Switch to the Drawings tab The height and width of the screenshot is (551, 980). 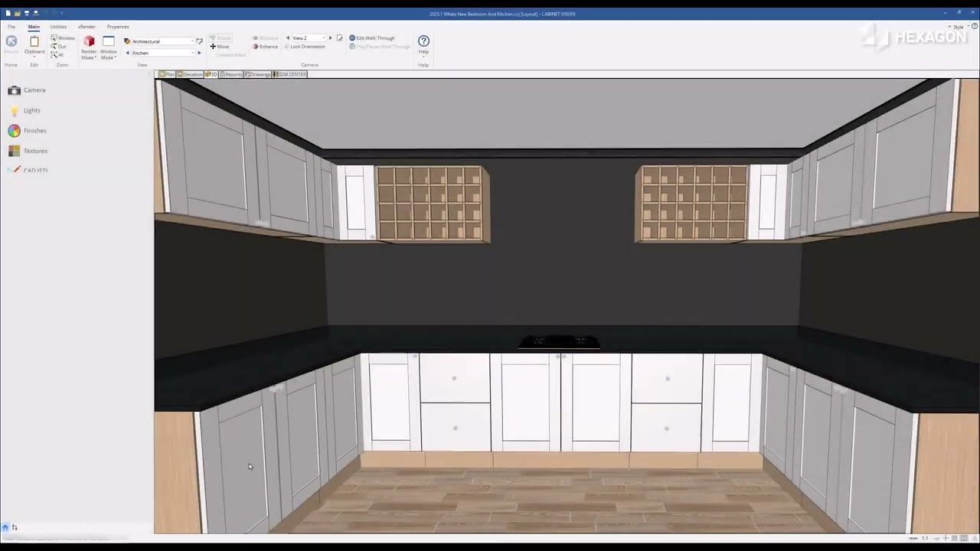[257, 74]
